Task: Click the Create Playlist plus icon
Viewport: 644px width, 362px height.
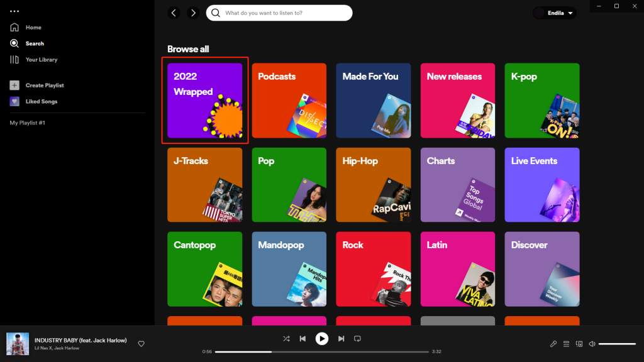Action: pos(14,85)
